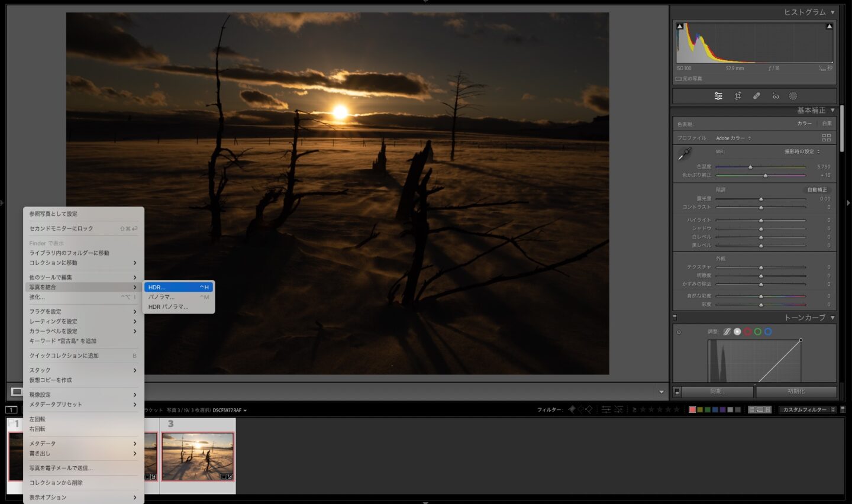Toggle the Tone Curve panel on/off switch
852x504 pixels.
point(674,318)
